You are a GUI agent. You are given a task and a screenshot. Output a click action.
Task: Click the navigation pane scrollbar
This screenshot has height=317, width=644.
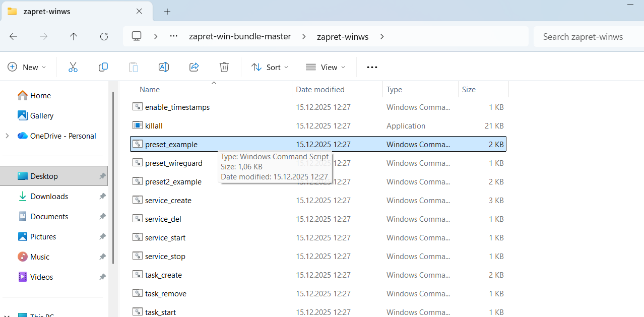pos(113,178)
